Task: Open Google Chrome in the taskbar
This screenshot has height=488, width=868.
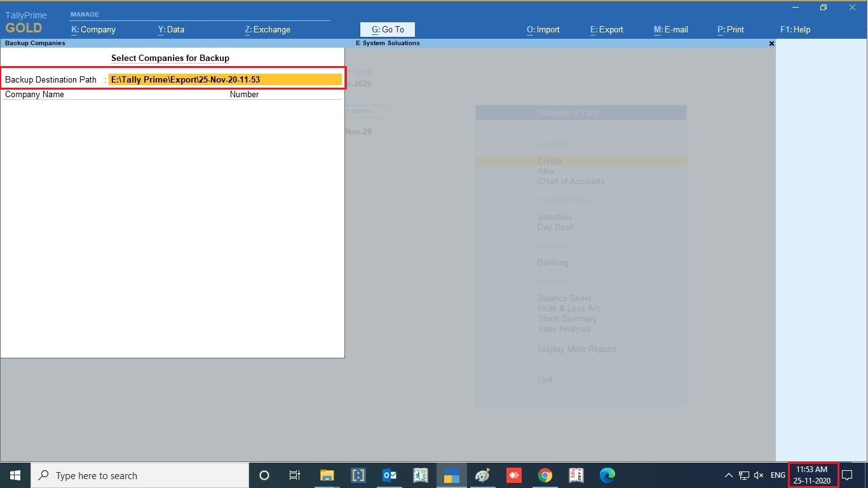Action: point(545,475)
